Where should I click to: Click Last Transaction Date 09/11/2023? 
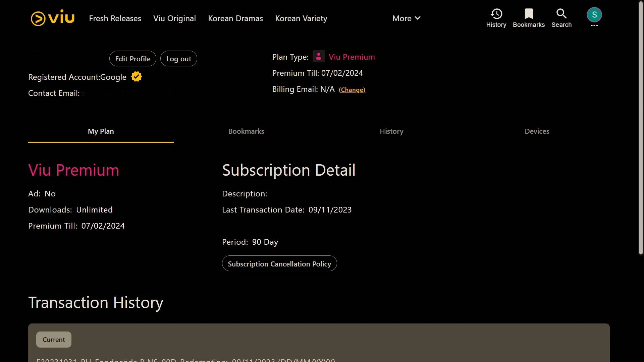pos(287,210)
